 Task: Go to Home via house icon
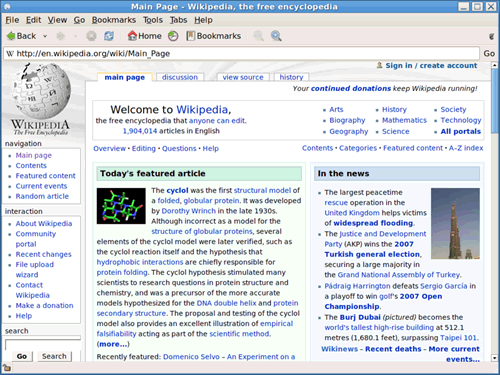132,36
